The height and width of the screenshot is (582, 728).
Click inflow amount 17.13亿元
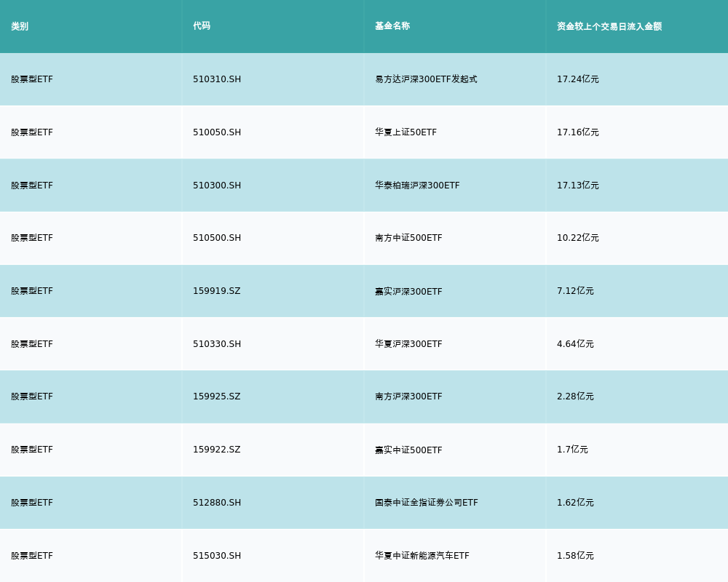pos(577,186)
